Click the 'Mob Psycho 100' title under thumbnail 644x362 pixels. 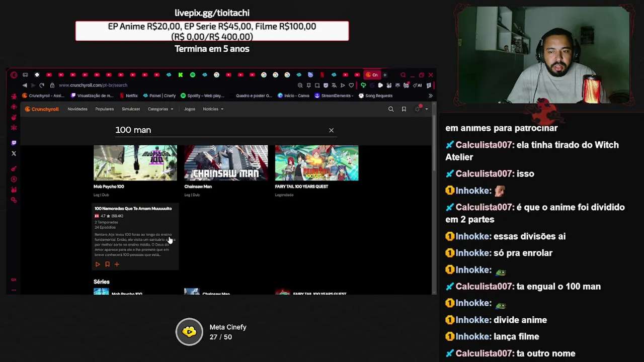point(109,187)
